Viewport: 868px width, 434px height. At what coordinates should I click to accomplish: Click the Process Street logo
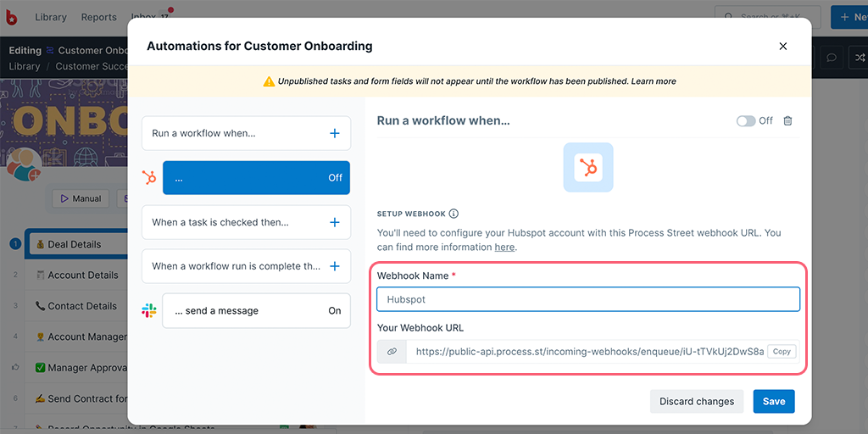point(11,17)
